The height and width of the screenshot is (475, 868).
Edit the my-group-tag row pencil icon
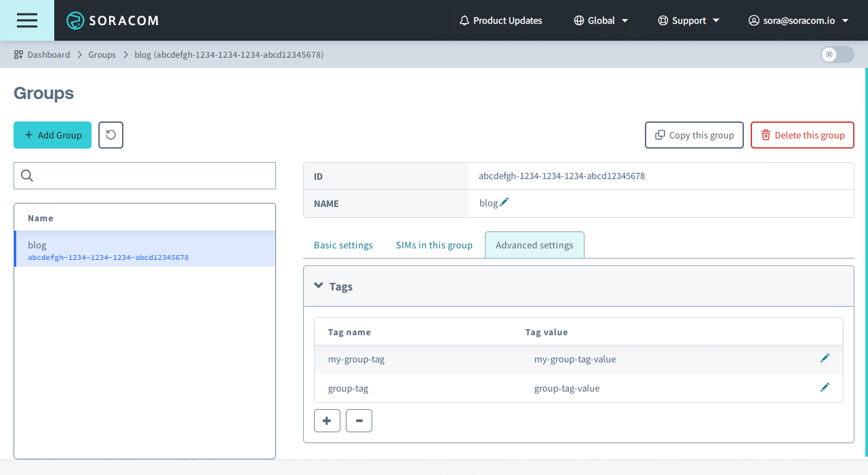click(825, 358)
